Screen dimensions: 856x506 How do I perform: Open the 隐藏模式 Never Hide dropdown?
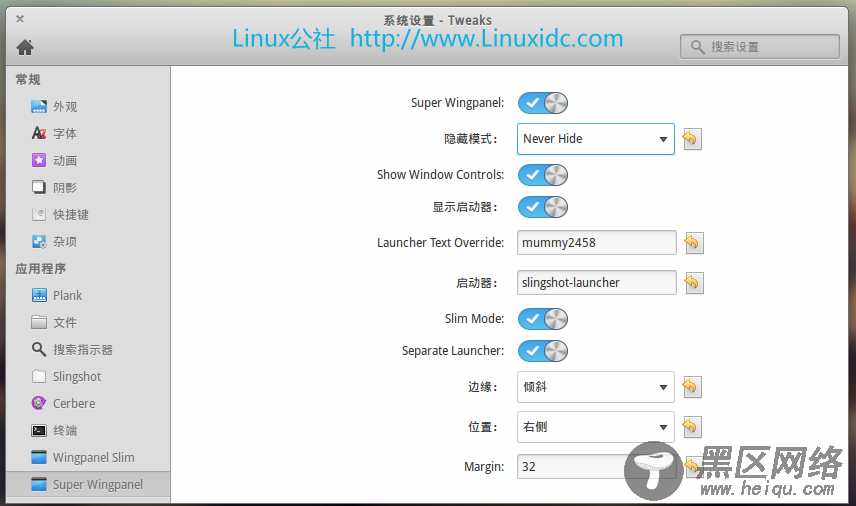[596, 139]
